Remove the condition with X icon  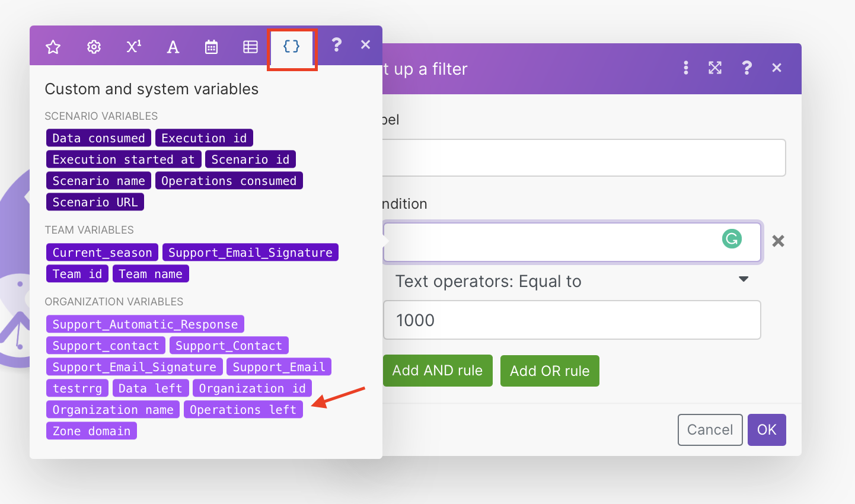(778, 241)
